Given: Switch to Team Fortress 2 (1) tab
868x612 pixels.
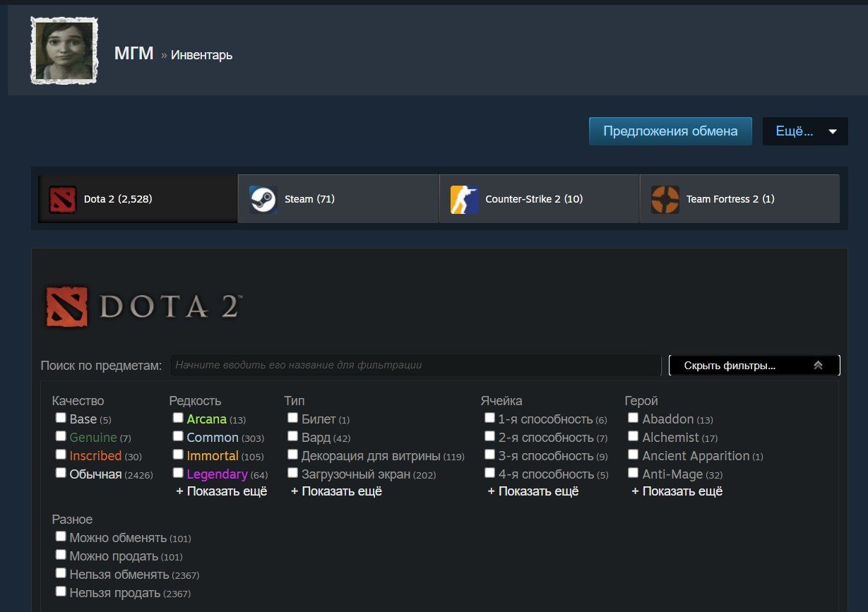Looking at the screenshot, I should (x=739, y=199).
